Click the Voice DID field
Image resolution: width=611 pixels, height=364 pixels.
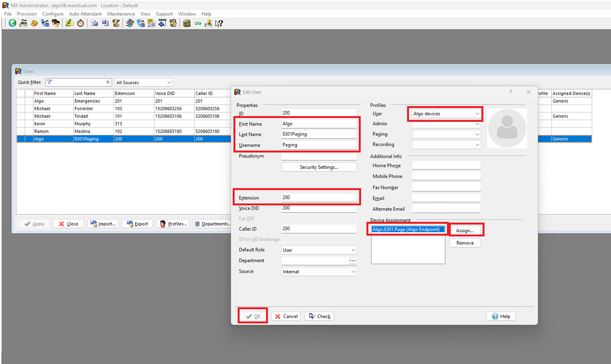point(319,208)
